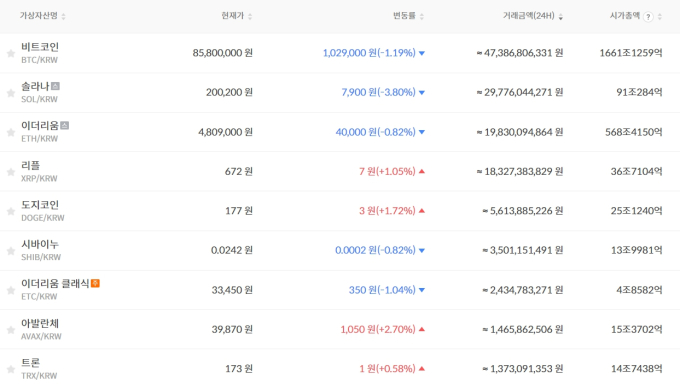Click the 1661조1259억 market cap
The height and width of the screenshot is (388, 680).
pos(631,53)
